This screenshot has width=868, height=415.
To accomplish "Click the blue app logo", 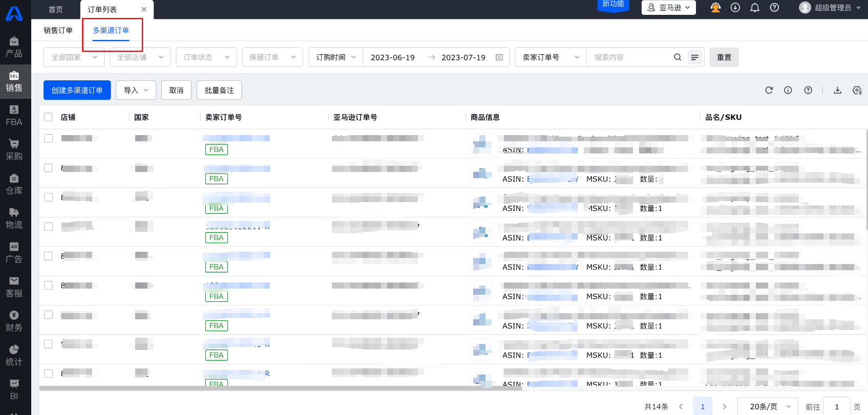I will tap(14, 13).
